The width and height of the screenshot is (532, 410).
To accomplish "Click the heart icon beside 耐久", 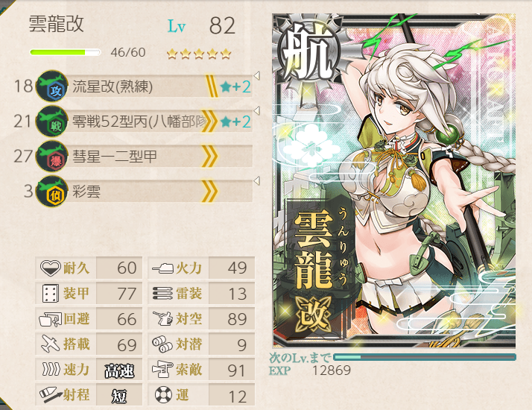I will [50, 268].
